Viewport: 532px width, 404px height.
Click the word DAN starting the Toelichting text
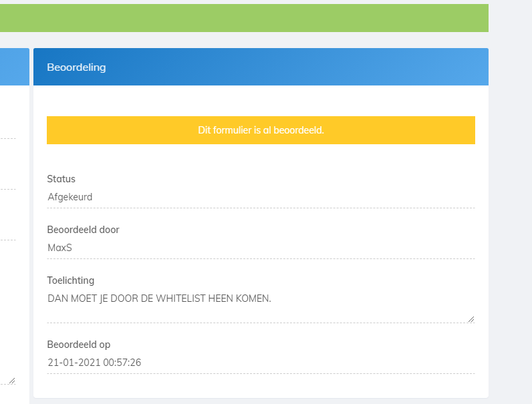click(x=57, y=299)
